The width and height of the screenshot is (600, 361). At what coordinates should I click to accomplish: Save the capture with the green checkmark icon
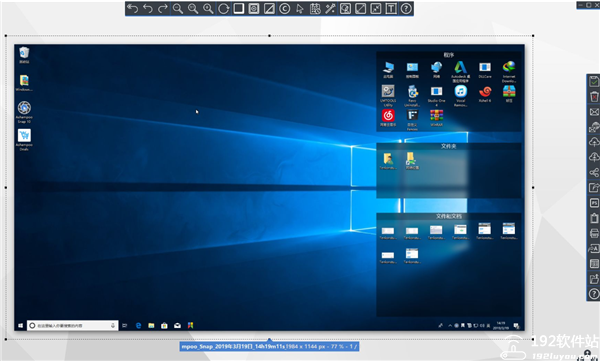594,82
